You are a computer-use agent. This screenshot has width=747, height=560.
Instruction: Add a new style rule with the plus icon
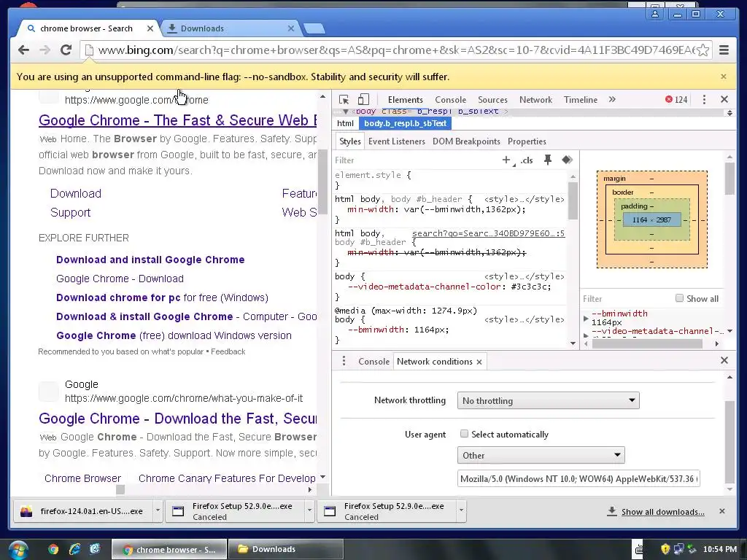coord(506,160)
